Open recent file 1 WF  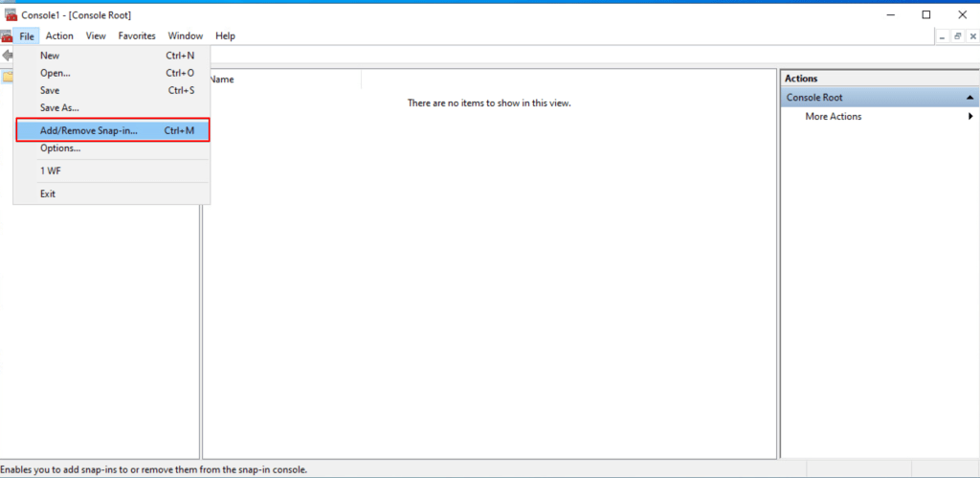pyautogui.click(x=51, y=171)
